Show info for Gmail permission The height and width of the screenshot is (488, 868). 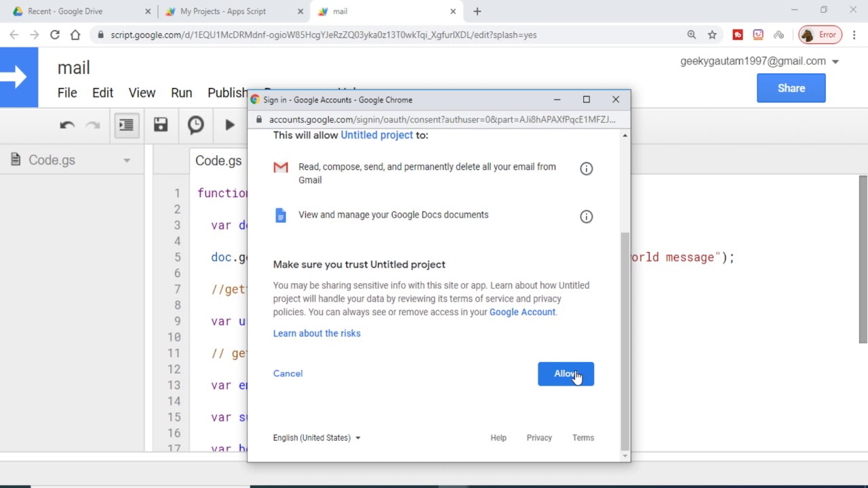(x=586, y=169)
